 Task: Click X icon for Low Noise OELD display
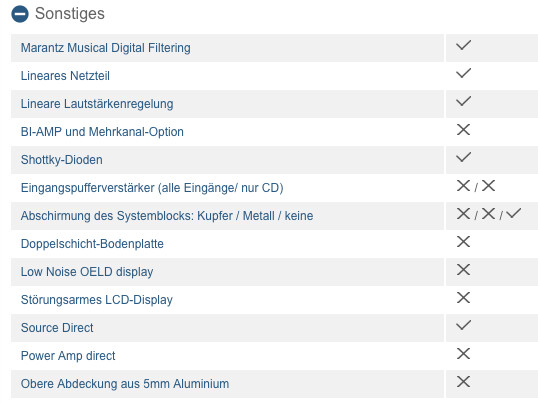(x=463, y=270)
